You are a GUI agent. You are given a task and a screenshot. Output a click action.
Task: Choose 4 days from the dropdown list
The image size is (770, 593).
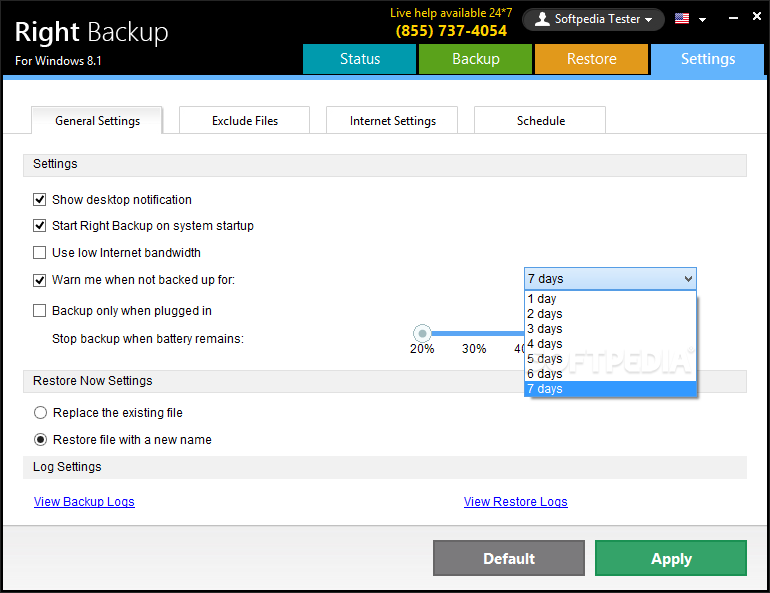[x=610, y=344]
